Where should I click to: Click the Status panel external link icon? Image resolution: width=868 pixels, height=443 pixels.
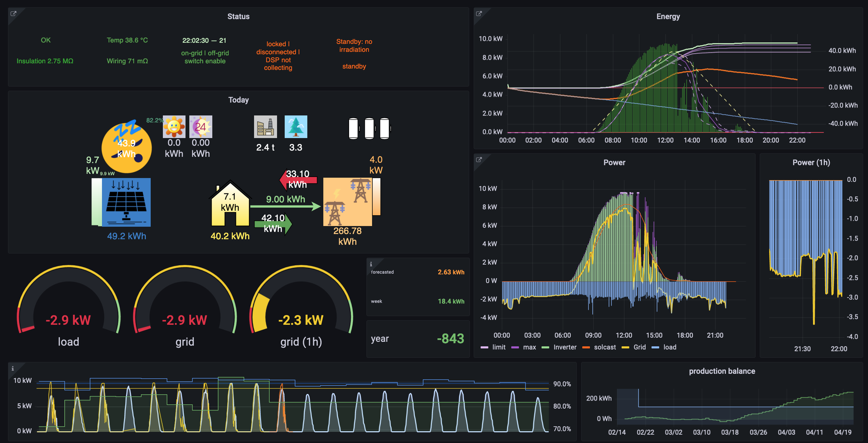tap(13, 14)
